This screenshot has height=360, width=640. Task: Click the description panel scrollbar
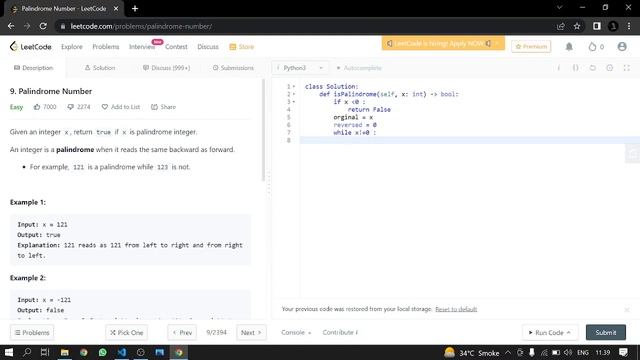pyautogui.click(x=263, y=131)
